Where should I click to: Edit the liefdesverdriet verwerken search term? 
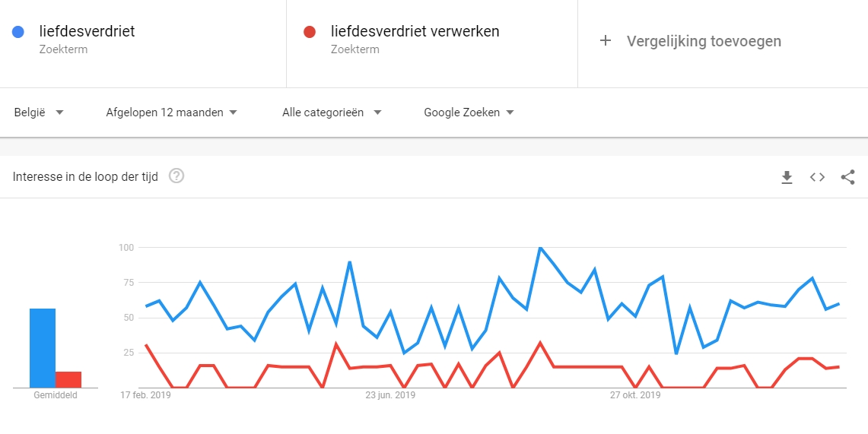click(415, 31)
